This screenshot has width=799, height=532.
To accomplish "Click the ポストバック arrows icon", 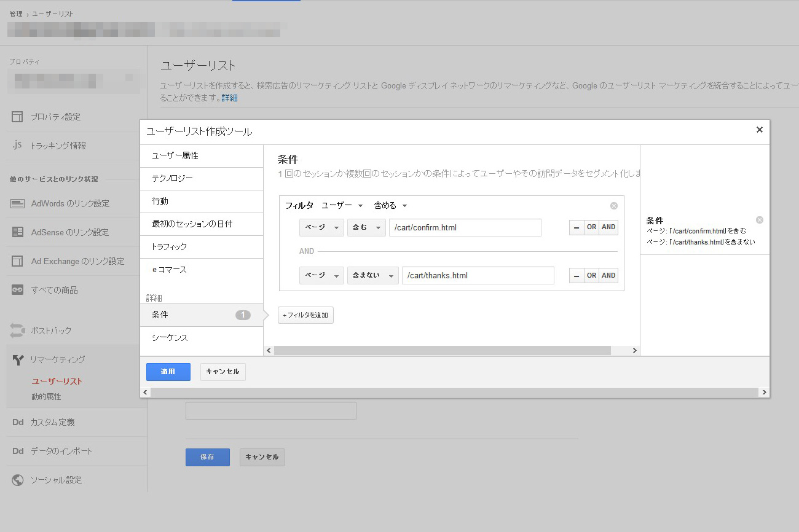I will [x=17, y=331].
